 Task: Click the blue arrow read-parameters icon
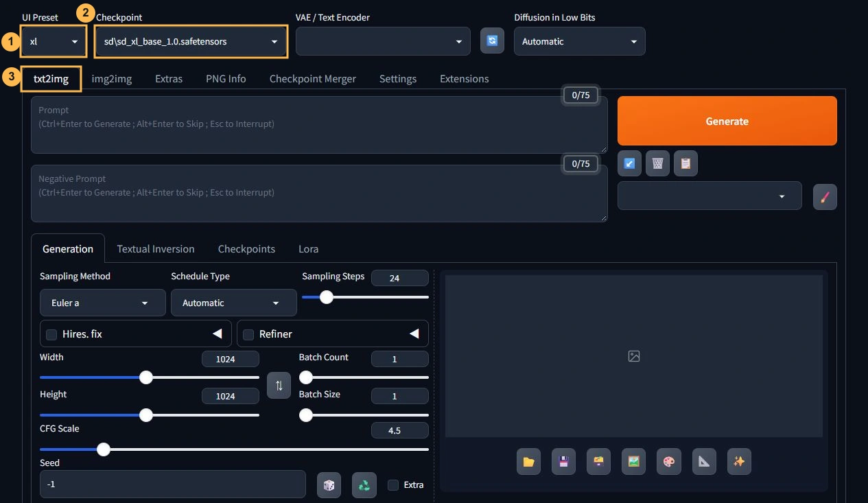tap(629, 163)
